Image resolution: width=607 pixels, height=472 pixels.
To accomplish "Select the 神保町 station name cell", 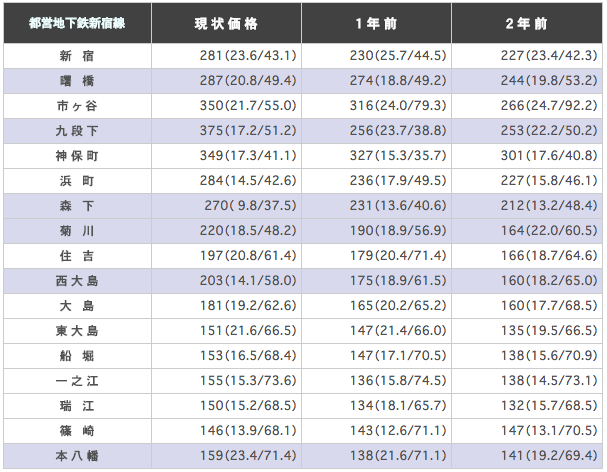I will (77, 156).
